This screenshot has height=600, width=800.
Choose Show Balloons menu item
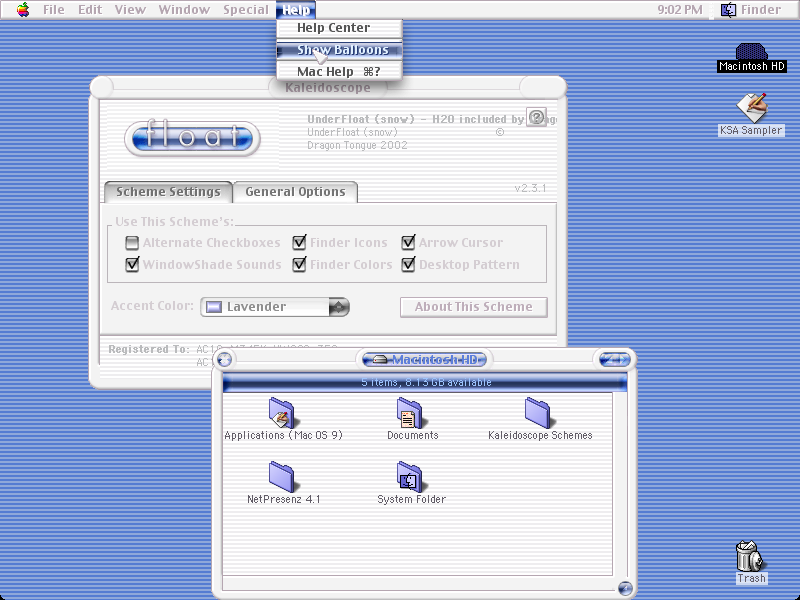pos(339,50)
